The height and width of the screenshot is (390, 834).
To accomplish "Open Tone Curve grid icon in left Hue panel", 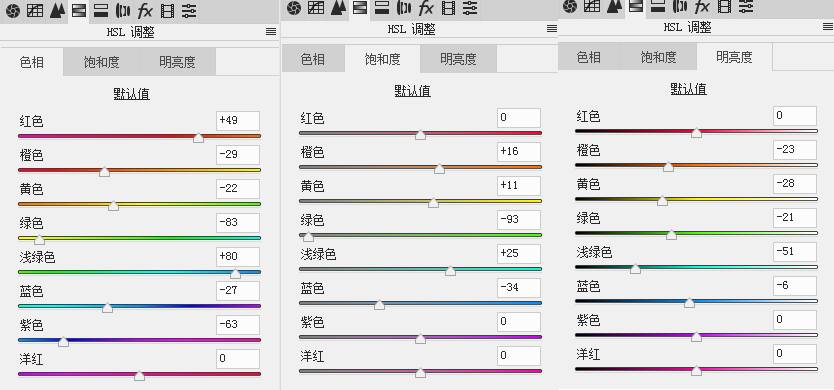I will pos(35,11).
